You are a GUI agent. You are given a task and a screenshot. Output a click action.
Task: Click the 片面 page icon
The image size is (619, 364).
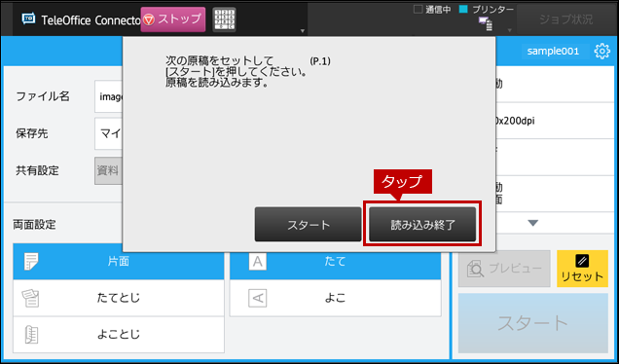(x=31, y=262)
